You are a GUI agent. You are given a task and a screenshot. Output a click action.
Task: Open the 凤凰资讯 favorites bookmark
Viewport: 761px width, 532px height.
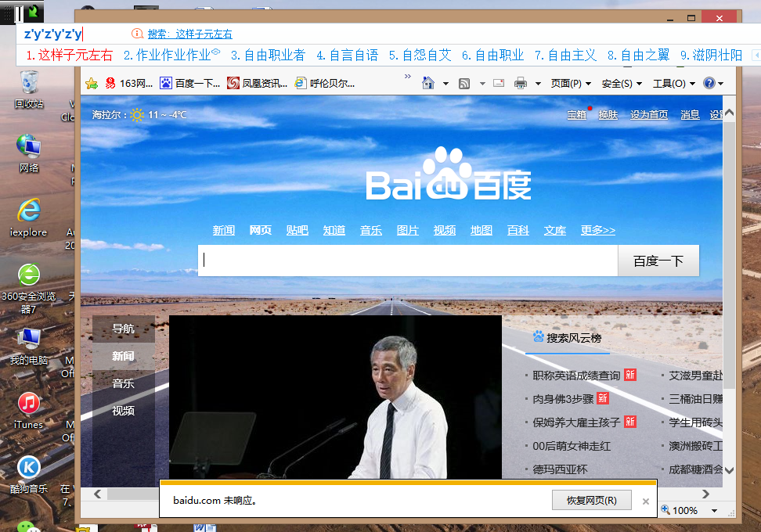point(257,84)
